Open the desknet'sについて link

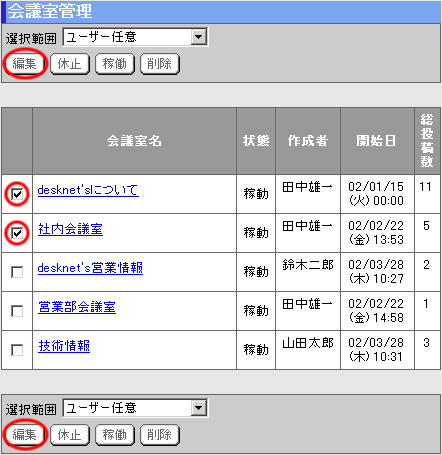click(x=88, y=190)
